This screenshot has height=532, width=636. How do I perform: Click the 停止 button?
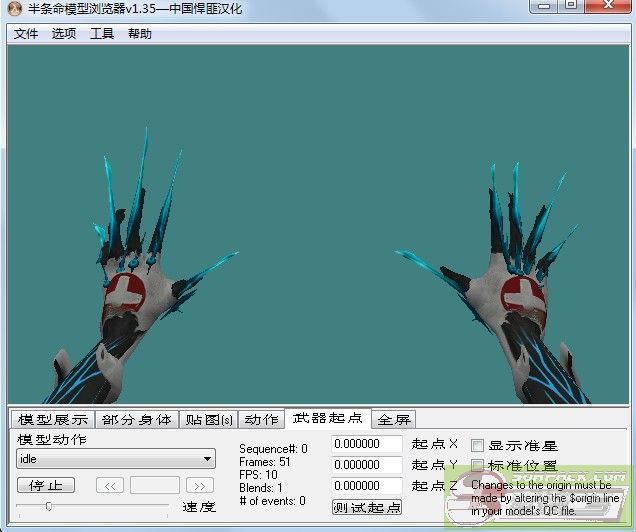point(46,485)
